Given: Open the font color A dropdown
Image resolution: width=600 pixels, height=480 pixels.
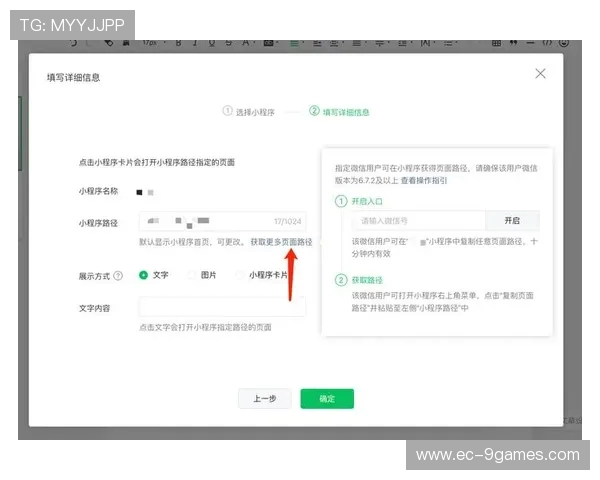Looking at the screenshot, I should pos(247,43).
